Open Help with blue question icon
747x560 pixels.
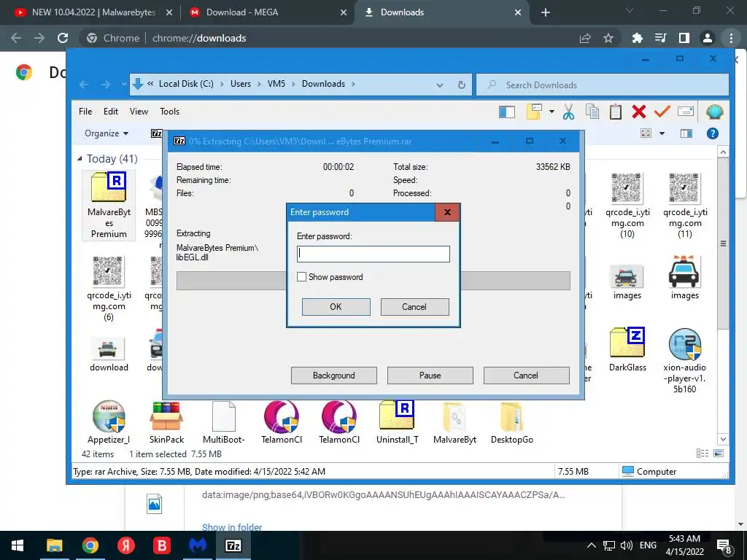[713, 133]
